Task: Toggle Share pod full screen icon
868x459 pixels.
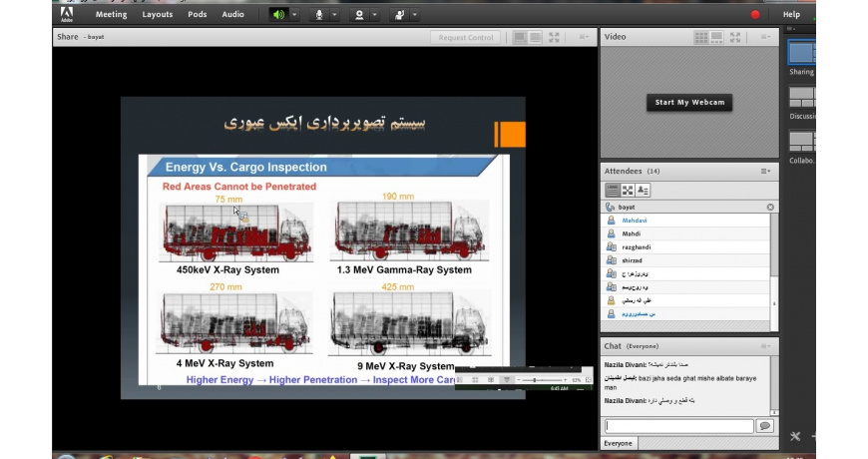Action: coord(554,37)
